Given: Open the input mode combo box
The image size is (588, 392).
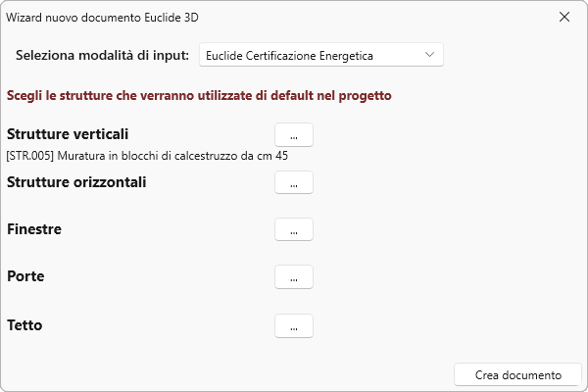Looking at the screenshot, I should tap(320, 55).
